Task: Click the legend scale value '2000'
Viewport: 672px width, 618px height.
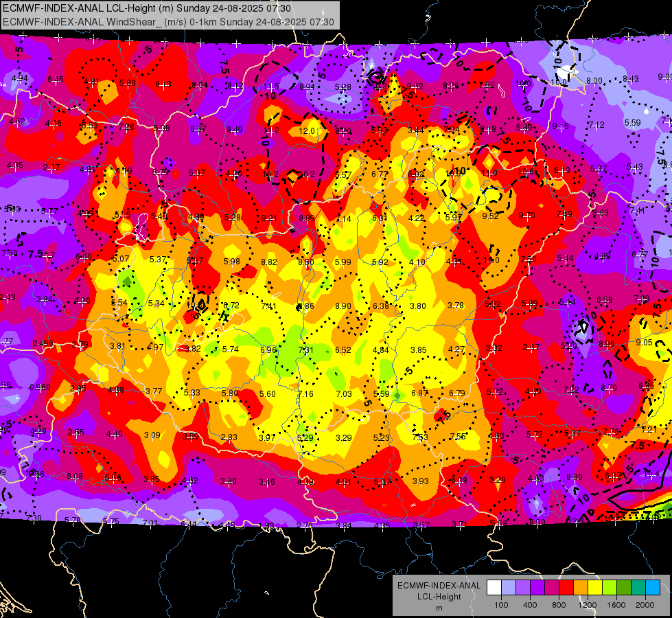Action: point(645,605)
